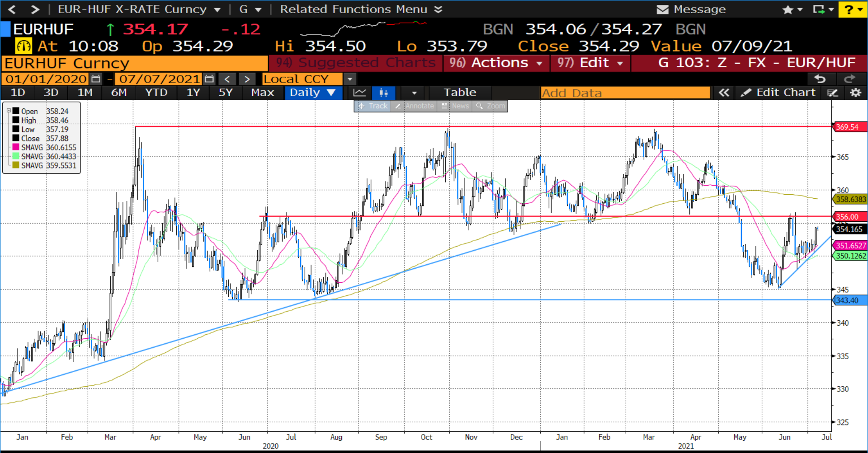Click the 351.6527 magenta price label
Image resolution: width=868 pixels, height=453 pixels.
click(x=849, y=246)
